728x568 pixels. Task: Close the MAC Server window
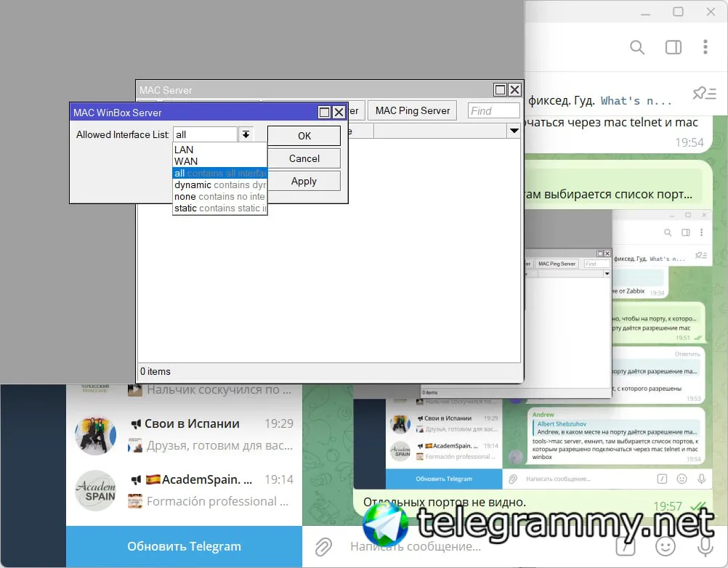point(514,89)
